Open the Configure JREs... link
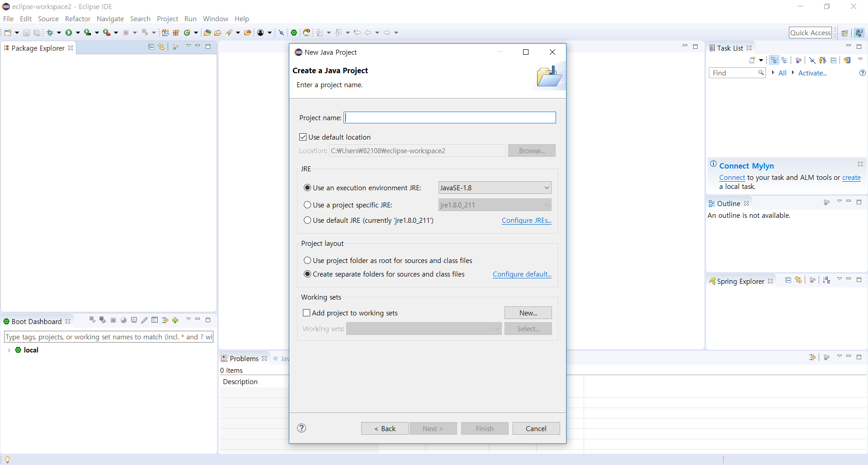The image size is (868, 465). click(x=527, y=220)
